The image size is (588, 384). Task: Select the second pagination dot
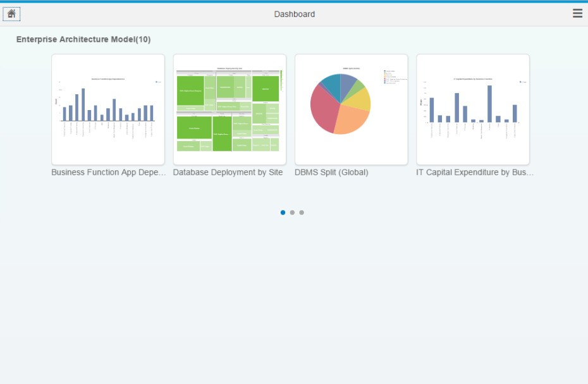click(291, 213)
